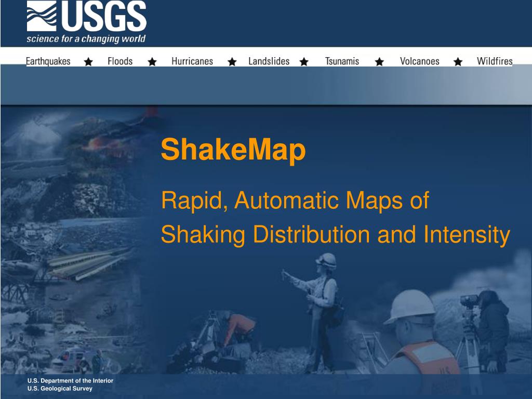This screenshot has width=532, height=399.
Task: Click the star between Hurricanes and Landslides
Action: [232, 62]
